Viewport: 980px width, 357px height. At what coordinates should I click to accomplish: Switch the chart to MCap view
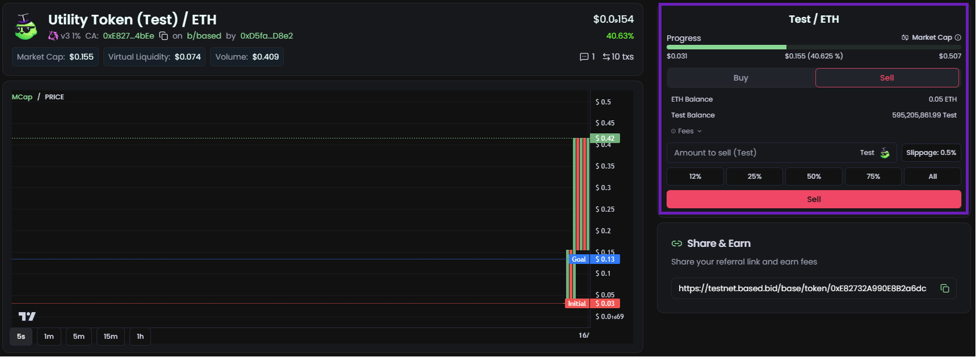coord(22,97)
